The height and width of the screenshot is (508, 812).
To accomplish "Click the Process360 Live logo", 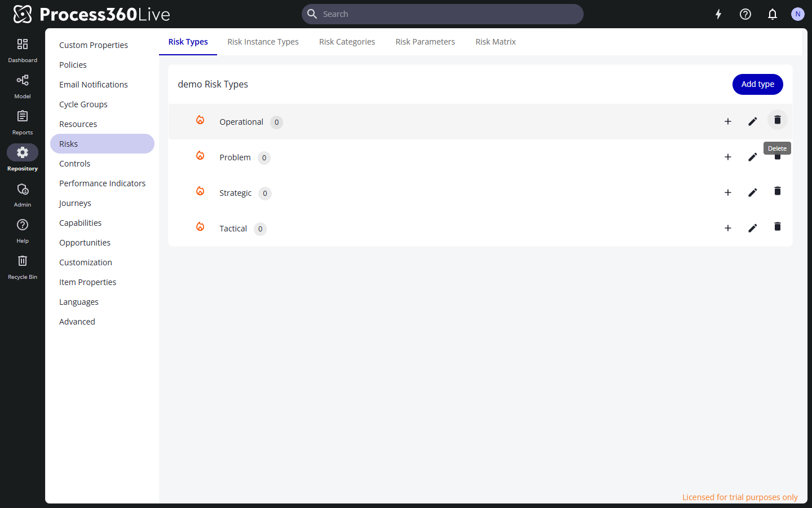I will point(91,14).
